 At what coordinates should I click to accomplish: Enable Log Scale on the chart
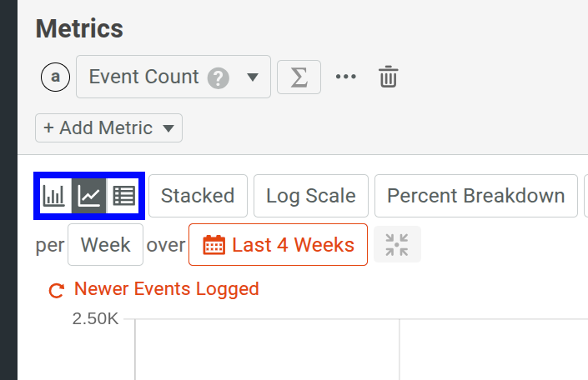(x=311, y=196)
